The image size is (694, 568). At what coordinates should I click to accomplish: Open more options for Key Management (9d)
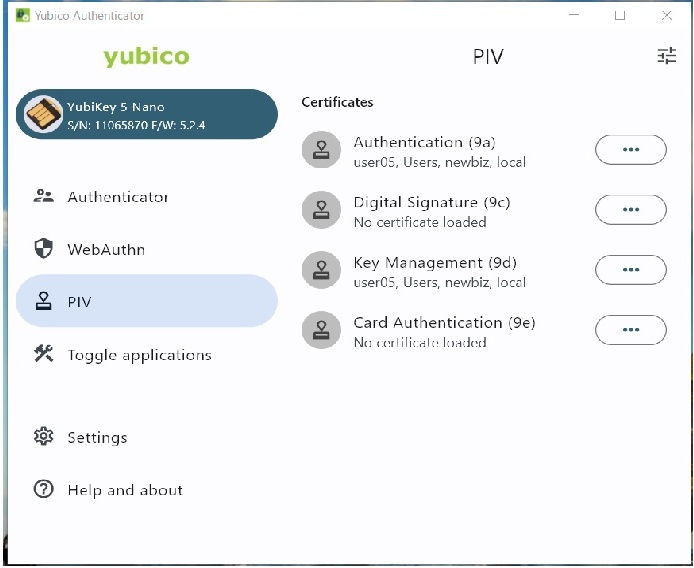point(630,270)
